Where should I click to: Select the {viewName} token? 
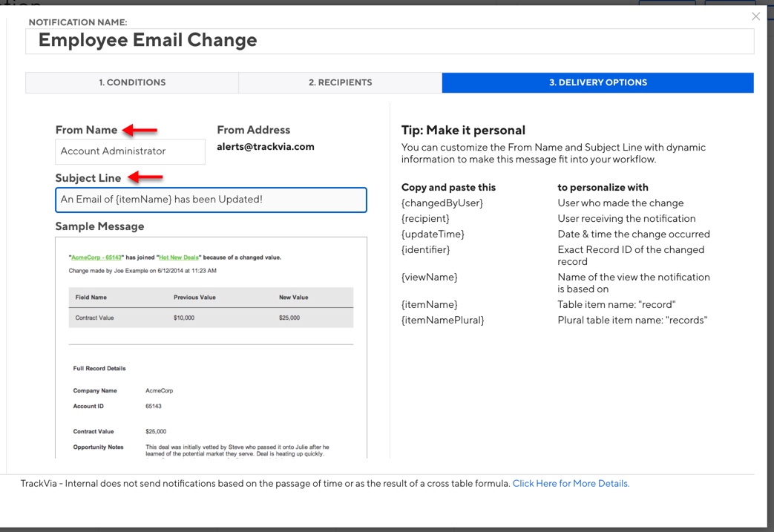pos(427,277)
